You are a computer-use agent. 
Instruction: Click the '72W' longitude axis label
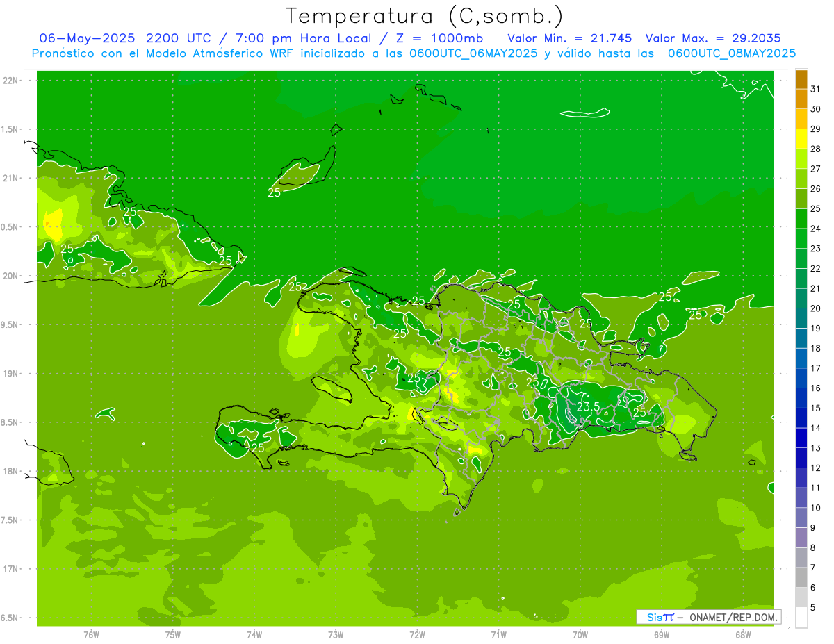pos(417,635)
